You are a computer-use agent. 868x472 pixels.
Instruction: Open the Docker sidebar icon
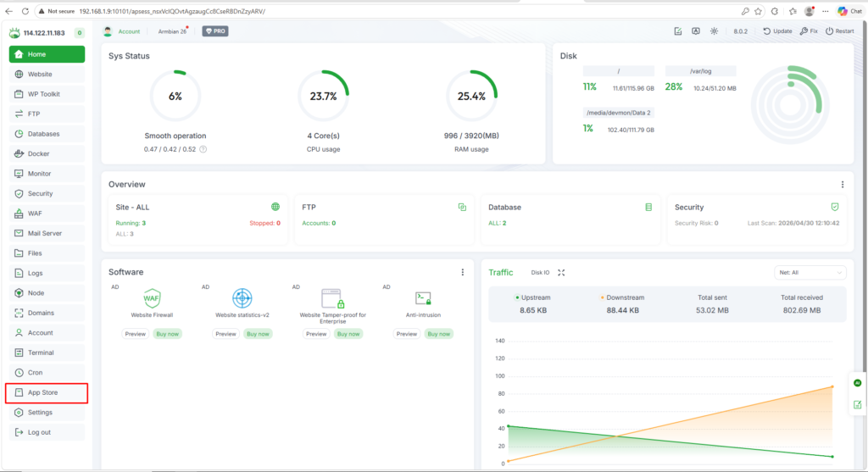19,154
